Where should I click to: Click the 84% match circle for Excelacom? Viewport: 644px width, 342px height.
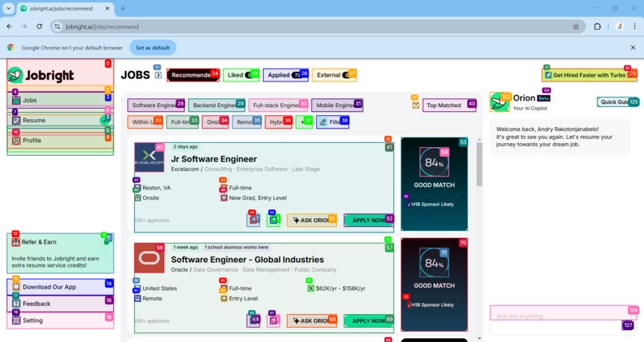(x=434, y=162)
